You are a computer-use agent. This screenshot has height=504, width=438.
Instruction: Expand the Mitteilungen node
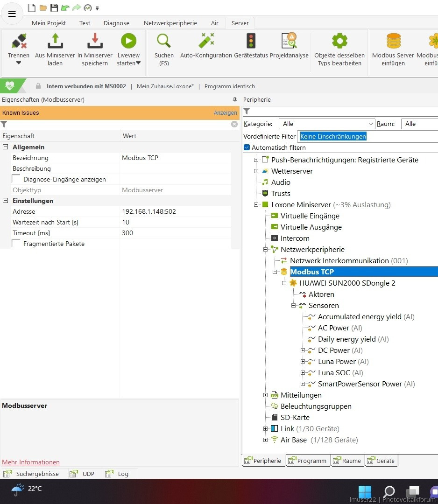click(x=265, y=395)
